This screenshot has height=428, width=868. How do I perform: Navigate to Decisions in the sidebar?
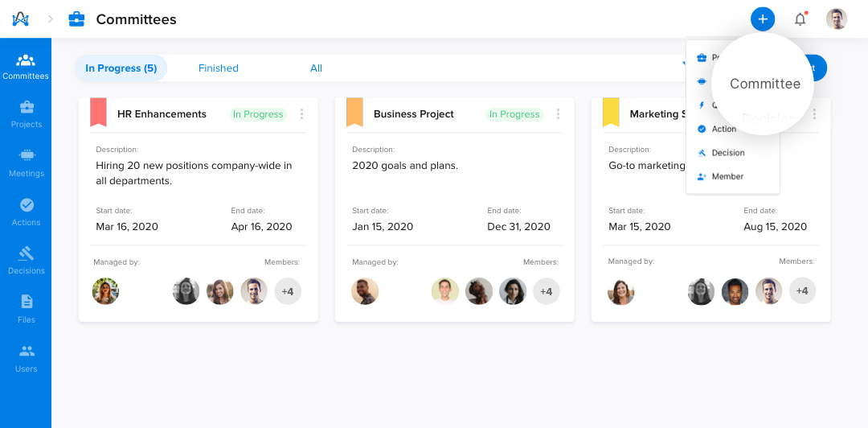(26, 261)
